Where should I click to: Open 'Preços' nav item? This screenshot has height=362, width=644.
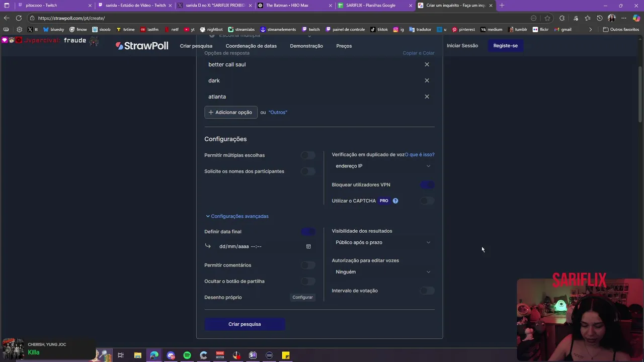coord(344,46)
